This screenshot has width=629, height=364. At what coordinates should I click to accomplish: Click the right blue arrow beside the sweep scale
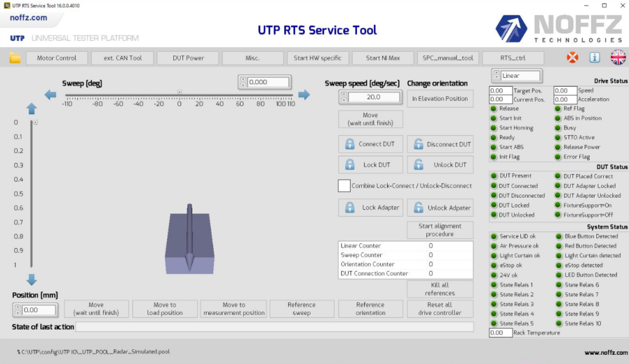coord(304,94)
